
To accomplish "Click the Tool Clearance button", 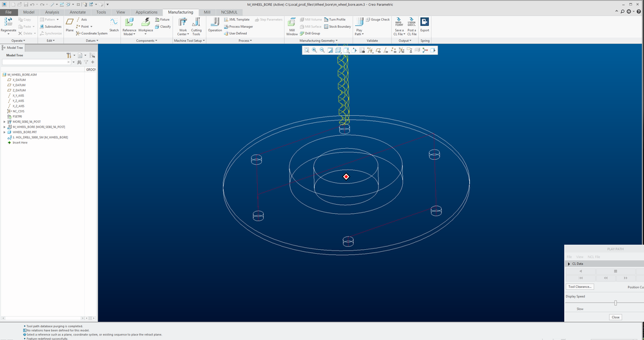I will 580,287.
